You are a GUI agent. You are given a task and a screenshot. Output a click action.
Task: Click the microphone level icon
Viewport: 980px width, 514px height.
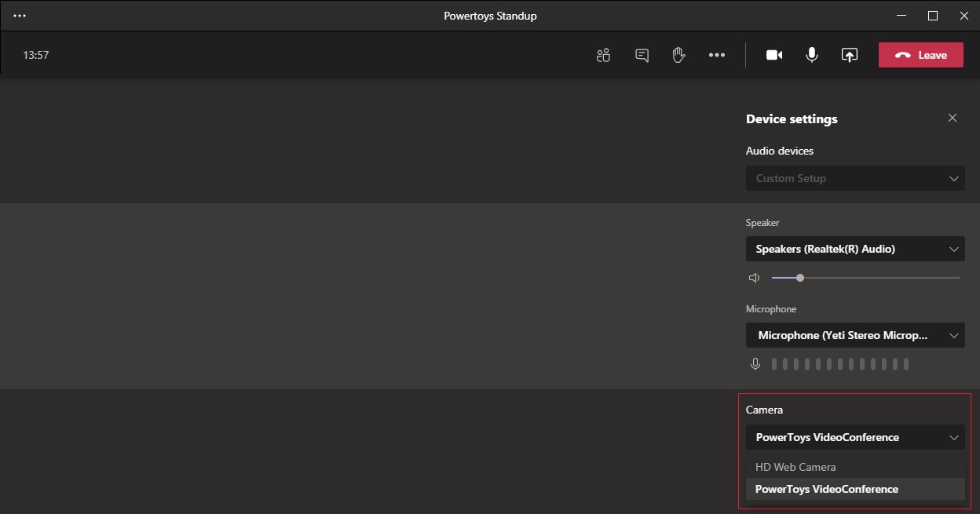(x=755, y=364)
